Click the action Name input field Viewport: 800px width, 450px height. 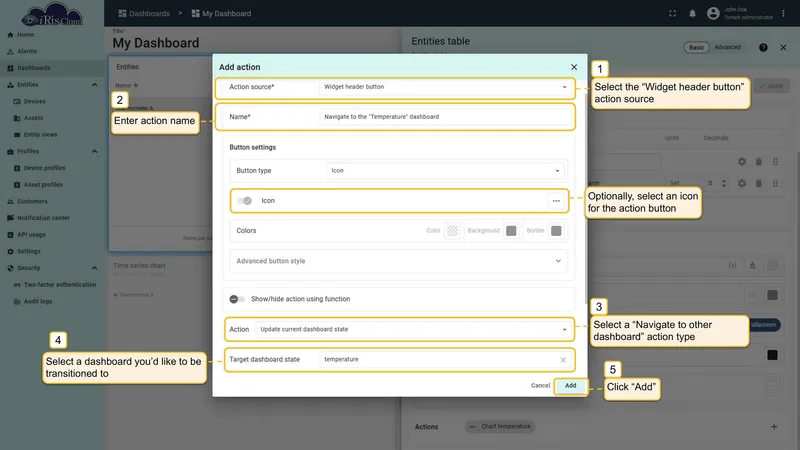tap(445, 117)
